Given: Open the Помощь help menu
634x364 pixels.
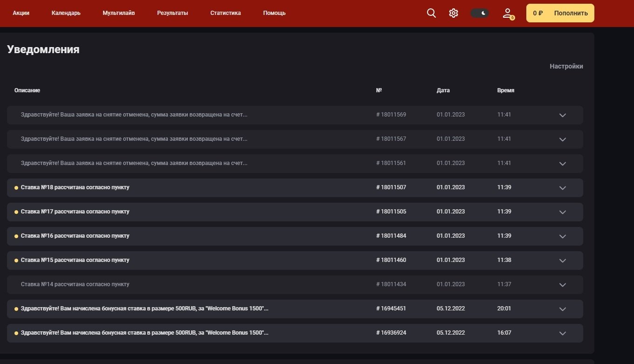Looking at the screenshot, I should click(274, 13).
